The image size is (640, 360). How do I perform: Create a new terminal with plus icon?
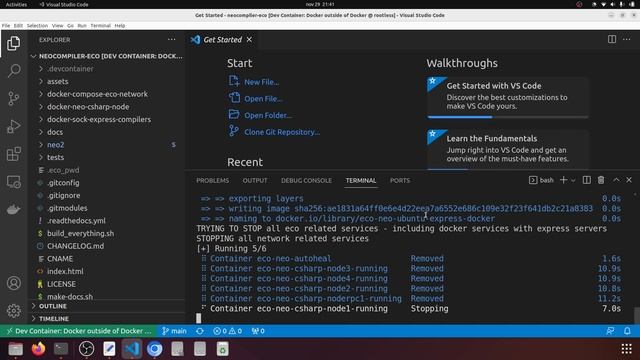(x=563, y=180)
